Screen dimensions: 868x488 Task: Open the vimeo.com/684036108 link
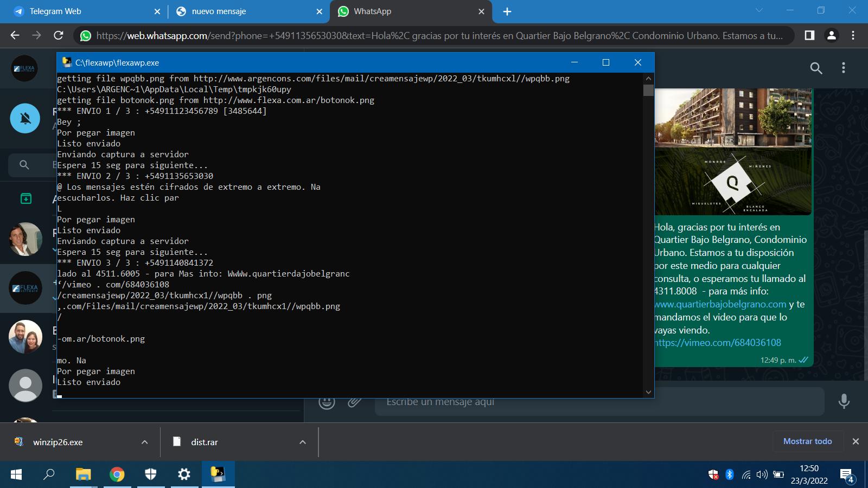[718, 343]
